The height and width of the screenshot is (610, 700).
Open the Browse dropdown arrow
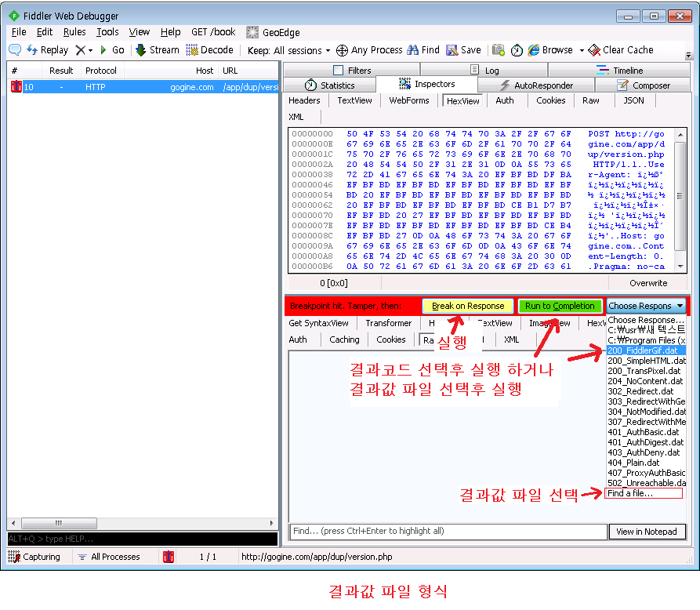[x=582, y=50]
